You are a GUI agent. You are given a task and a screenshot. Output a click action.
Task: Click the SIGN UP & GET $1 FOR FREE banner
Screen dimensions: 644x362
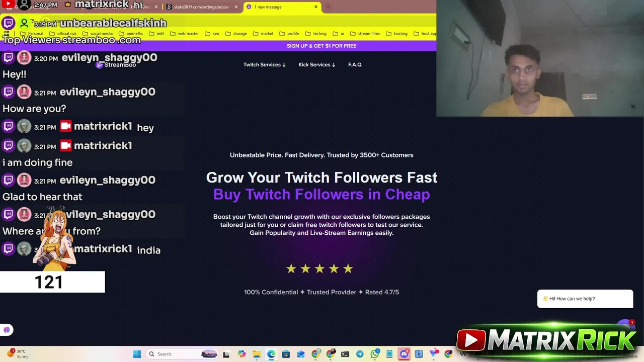click(x=321, y=46)
